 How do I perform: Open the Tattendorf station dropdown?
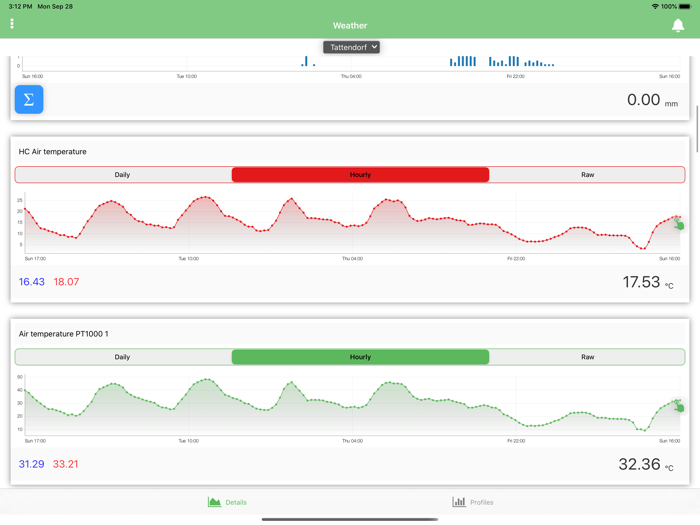tap(351, 47)
